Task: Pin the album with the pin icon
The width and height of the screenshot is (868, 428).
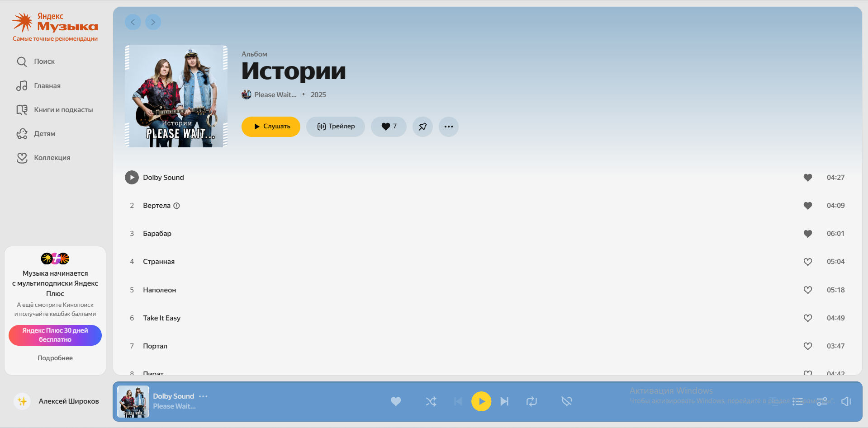Action: click(422, 127)
